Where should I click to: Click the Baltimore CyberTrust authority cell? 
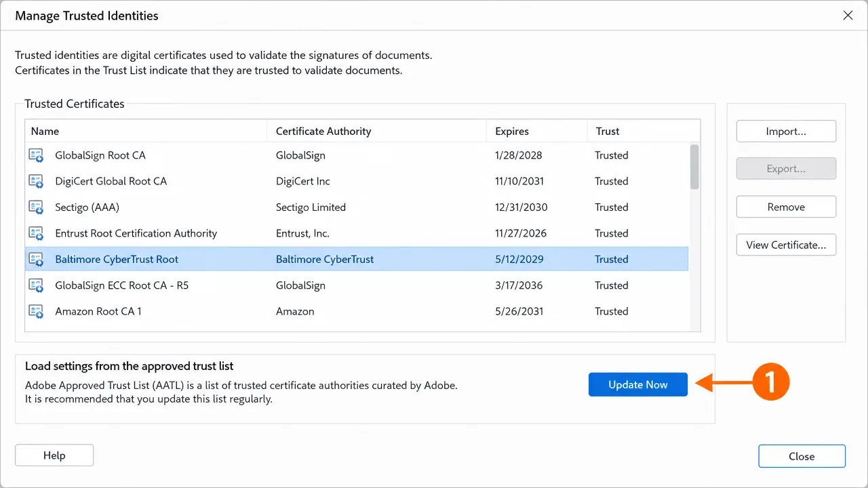(x=325, y=259)
